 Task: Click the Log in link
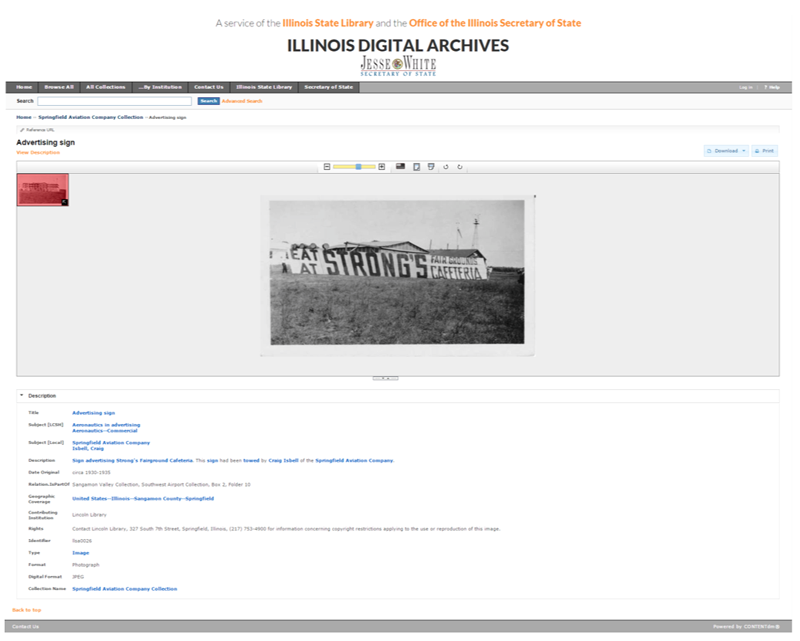[745, 87]
